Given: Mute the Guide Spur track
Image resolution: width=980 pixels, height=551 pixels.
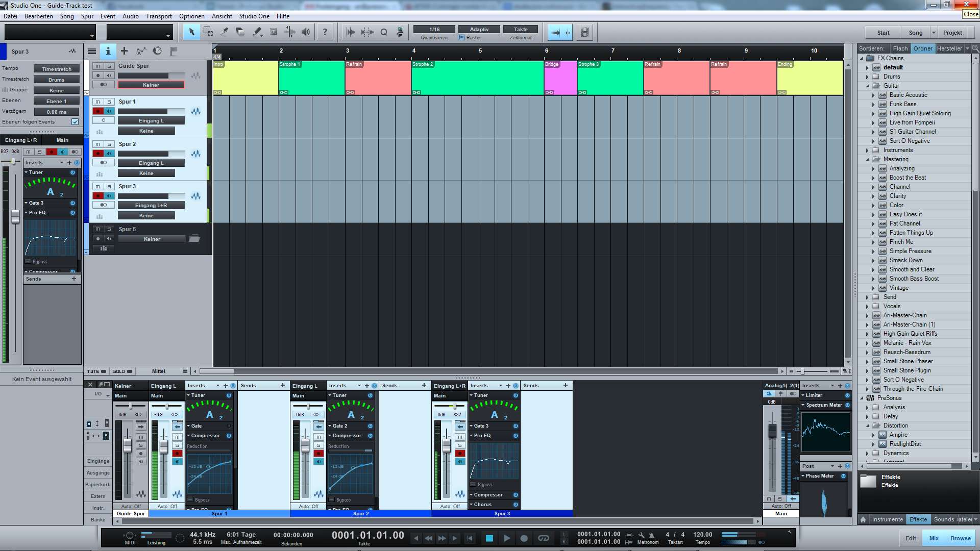Looking at the screenshot, I should [x=97, y=66].
